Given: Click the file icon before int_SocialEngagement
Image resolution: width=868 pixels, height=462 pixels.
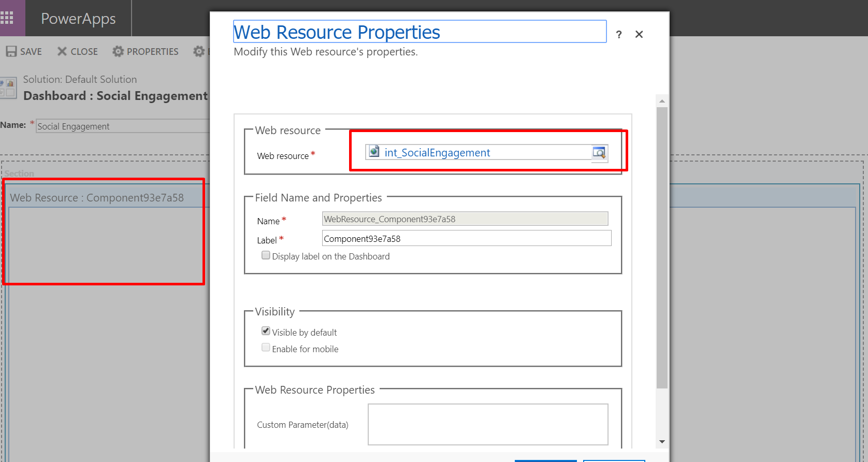Looking at the screenshot, I should click(x=374, y=152).
